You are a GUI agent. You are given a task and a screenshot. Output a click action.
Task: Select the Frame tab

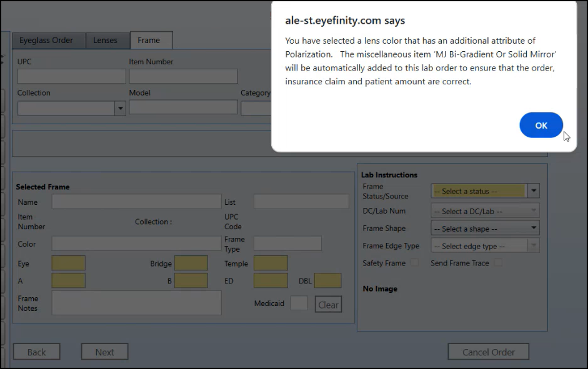click(149, 41)
